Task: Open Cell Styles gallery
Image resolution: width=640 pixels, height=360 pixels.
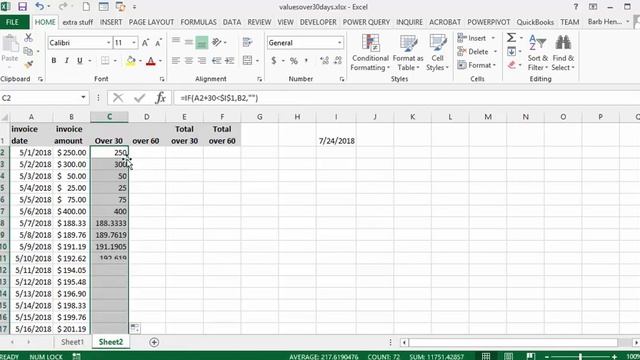Action: tap(437, 53)
